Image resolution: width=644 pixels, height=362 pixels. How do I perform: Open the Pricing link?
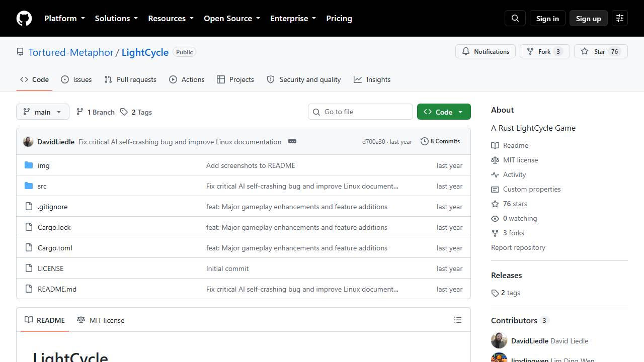click(x=339, y=18)
